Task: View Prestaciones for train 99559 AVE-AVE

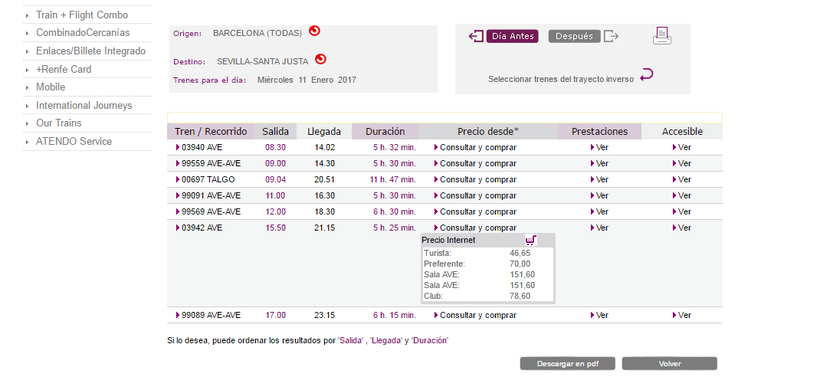Action: tap(599, 164)
